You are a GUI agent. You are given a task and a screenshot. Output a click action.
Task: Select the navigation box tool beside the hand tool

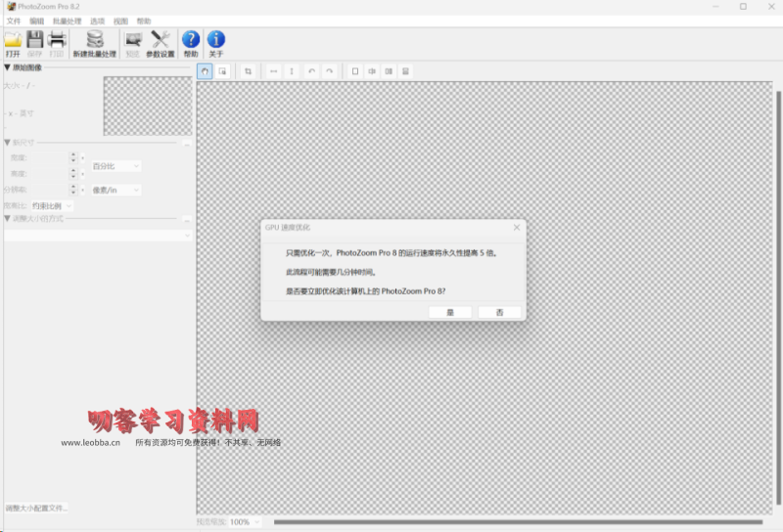222,71
